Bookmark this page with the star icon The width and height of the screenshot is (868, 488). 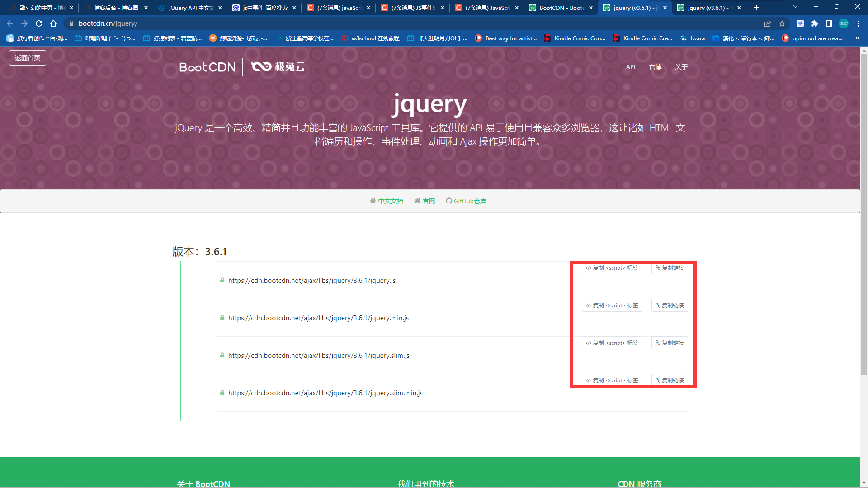782,23
